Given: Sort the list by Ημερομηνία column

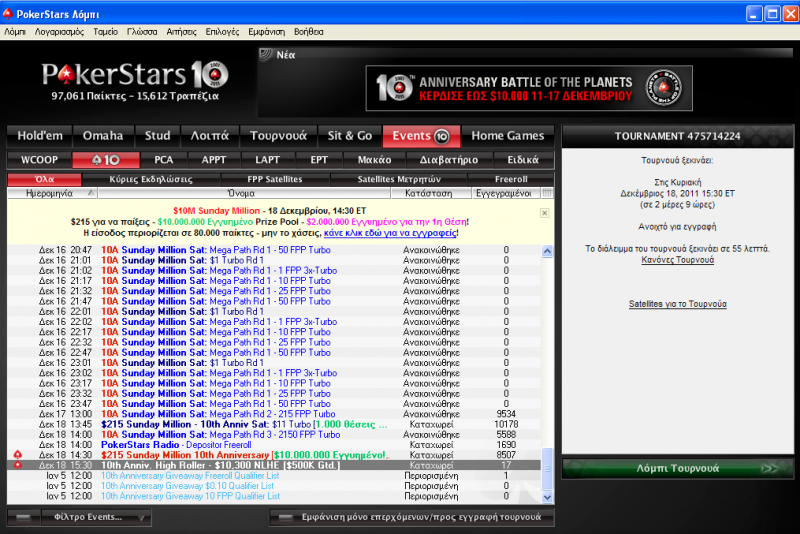Looking at the screenshot, I should pos(52,193).
